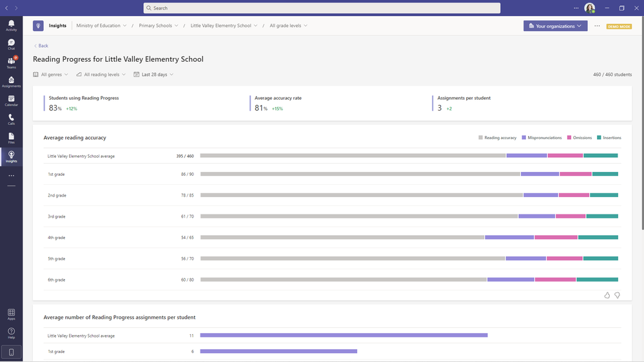Open the All genres filter
This screenshot has width=644, height=362.
pyautogui.click(x=51, y=74)
